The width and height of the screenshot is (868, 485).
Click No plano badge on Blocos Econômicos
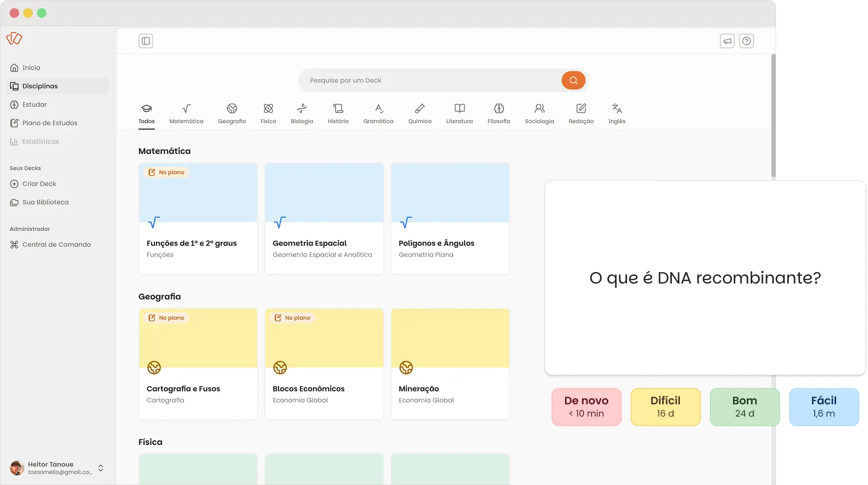click(292, 318)
